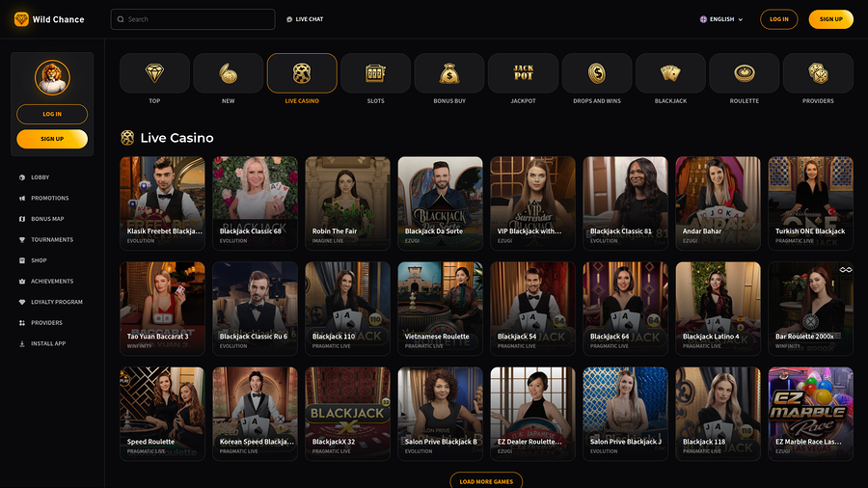Open Turkish ONE Blackjack game
The width and height of the screenshot is (868, 488).
click(x=810, y=203)
